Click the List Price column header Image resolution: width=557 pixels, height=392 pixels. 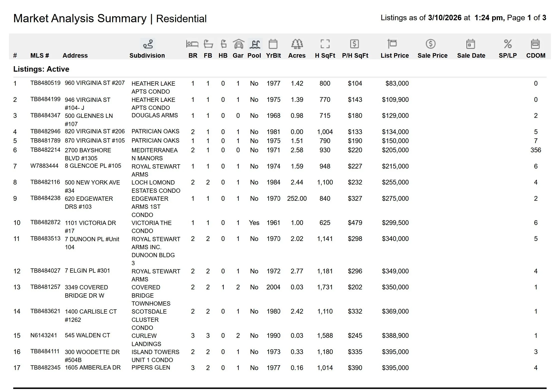(x=395, y=55)
